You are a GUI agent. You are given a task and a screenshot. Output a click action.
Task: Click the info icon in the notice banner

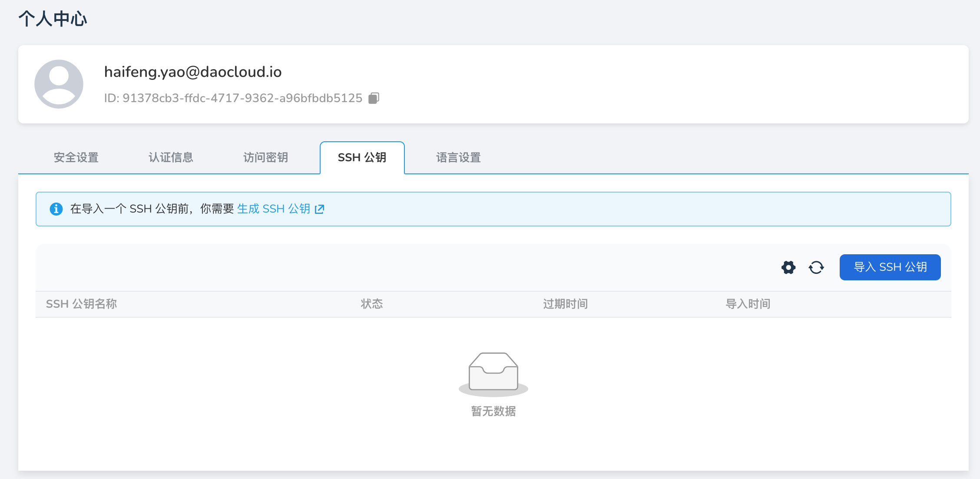click(x=56, y=209)
